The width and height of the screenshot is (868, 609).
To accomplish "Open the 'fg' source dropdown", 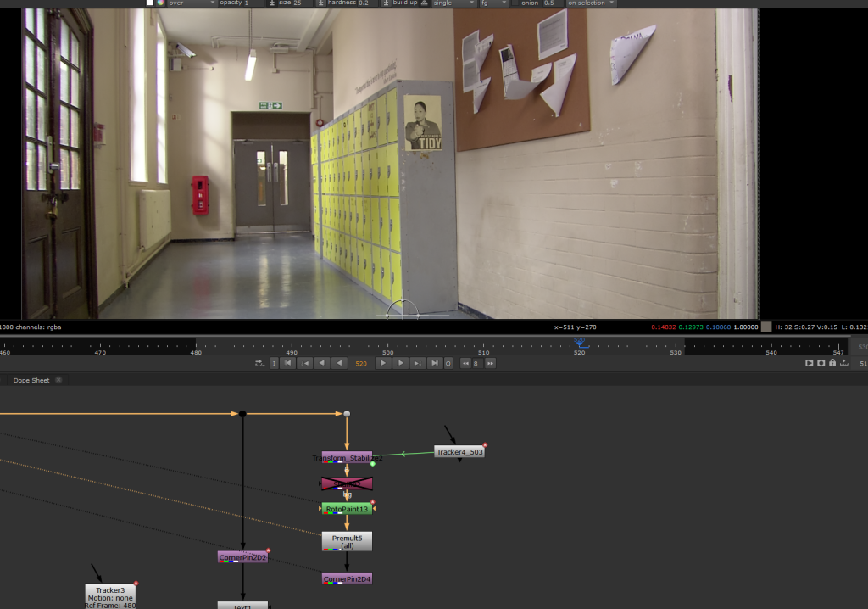I will coord(493,3).
